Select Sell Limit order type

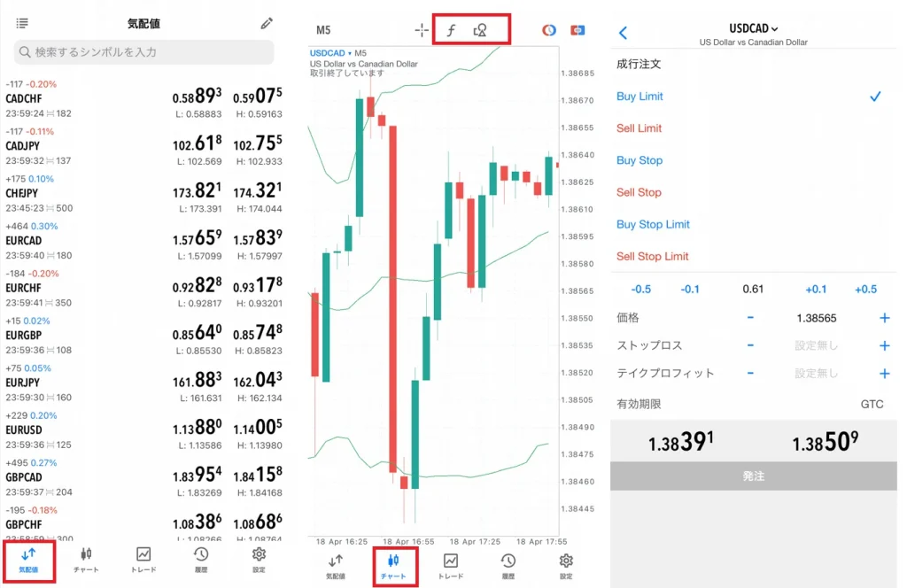(x=640, y=128)
